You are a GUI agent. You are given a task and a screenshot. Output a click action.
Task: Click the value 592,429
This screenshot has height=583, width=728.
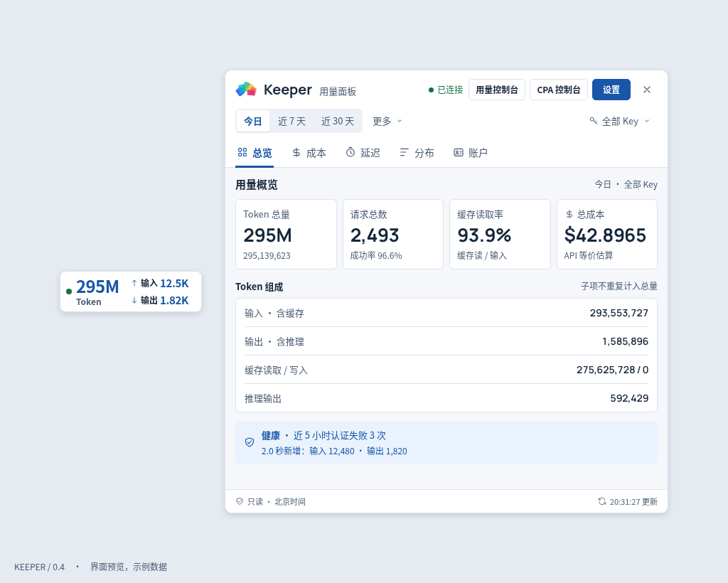point(629,398)
